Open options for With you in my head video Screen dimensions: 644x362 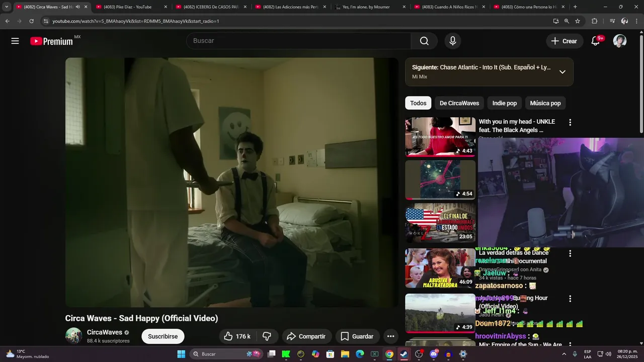tap(570, 122)
